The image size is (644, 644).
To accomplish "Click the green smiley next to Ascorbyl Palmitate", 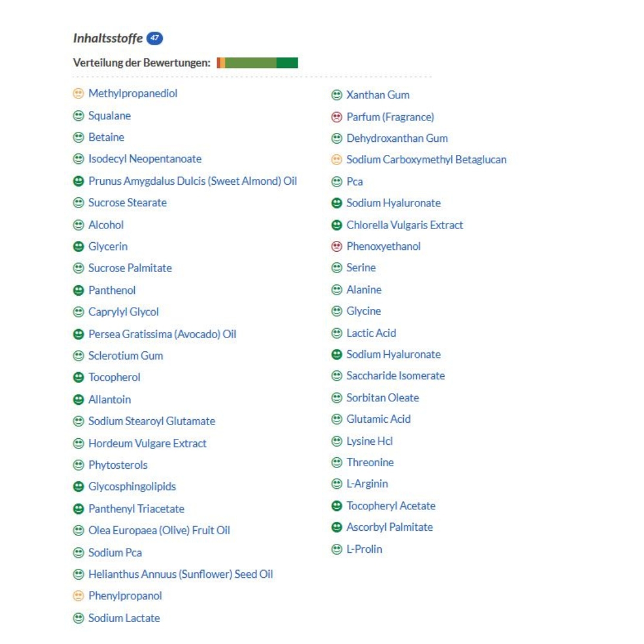I will (336, 527).
